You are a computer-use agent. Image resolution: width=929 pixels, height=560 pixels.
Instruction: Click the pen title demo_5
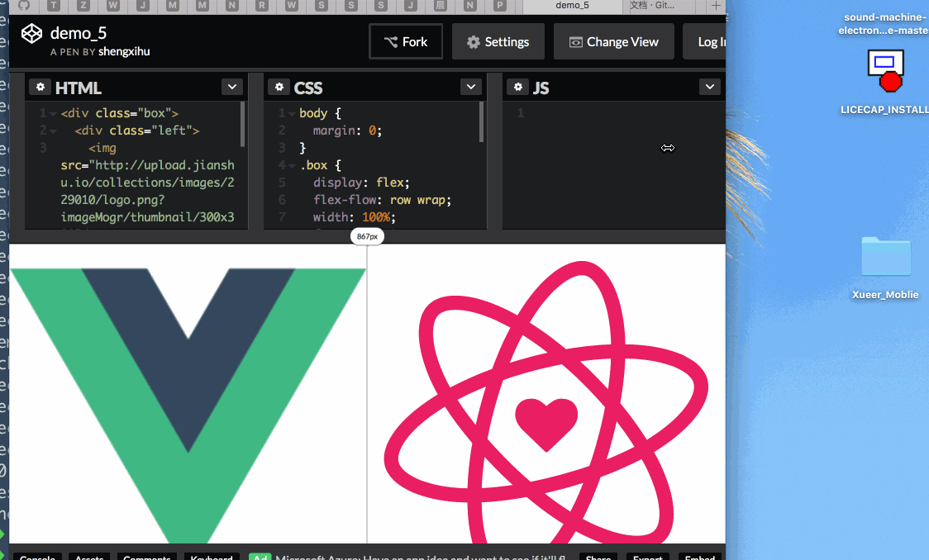(x=79, y=33)
